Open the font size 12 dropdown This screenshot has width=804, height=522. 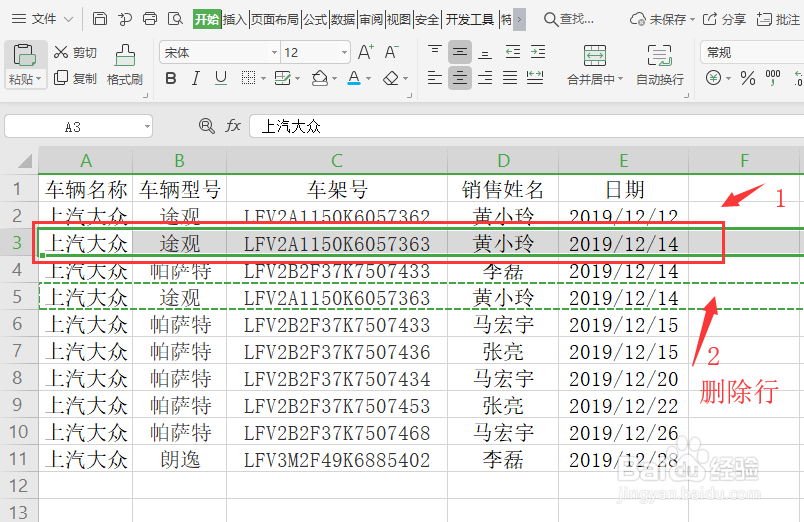[344, 52]
